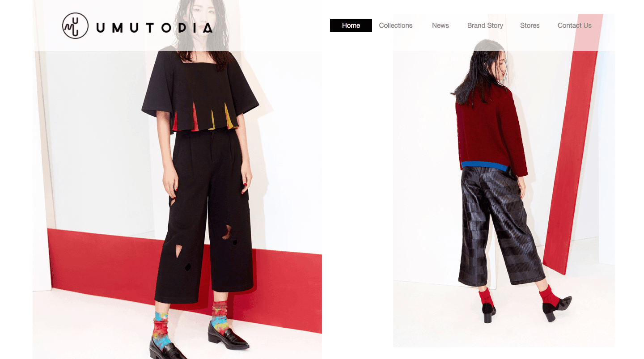The height and width of the screenshot is (359, 644).
Task: Click the black cutout wide-leg trousers
Action: (x=204, y=215)
